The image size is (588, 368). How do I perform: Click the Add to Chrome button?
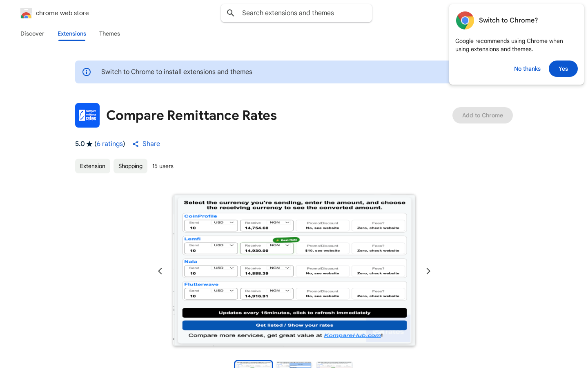pos(483,115)
